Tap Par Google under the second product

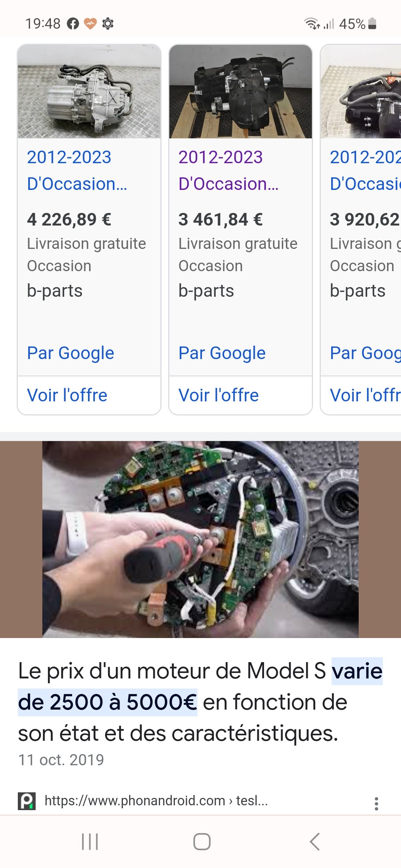coord(222,353)
